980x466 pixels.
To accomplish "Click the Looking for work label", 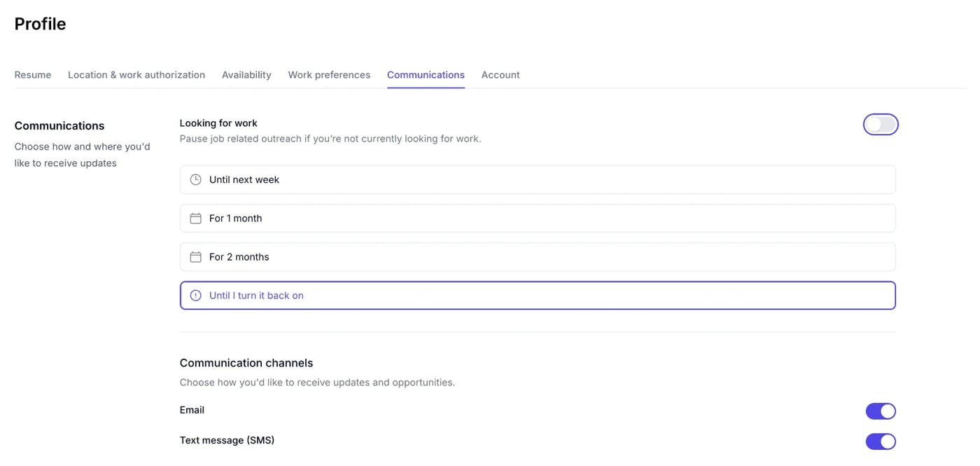I will click(218, 123).
